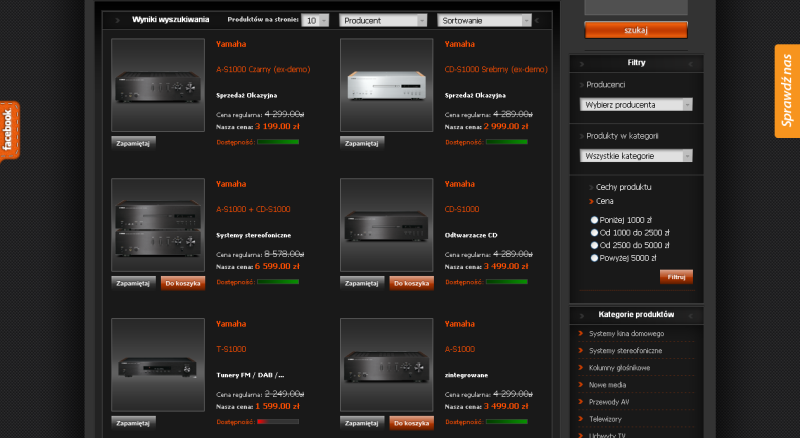This screenshot has width=800, height=438.
Task: Click Zapamiętaj under T-S1000 tuner
Action: (x=133, y=423)
